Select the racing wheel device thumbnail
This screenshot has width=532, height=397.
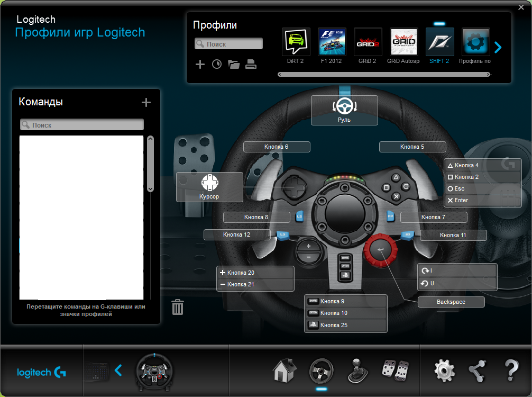(x=154, y=372)
